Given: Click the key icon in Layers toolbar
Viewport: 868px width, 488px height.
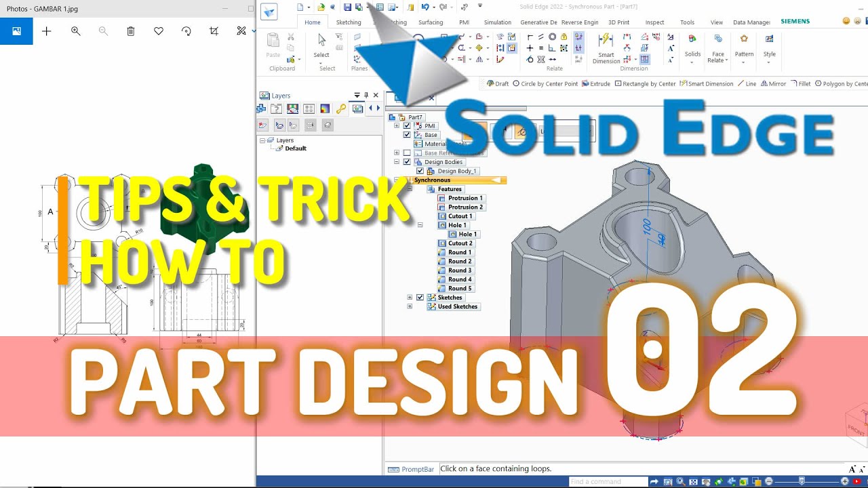Looking at the screenshot, I should pos(341,108).
